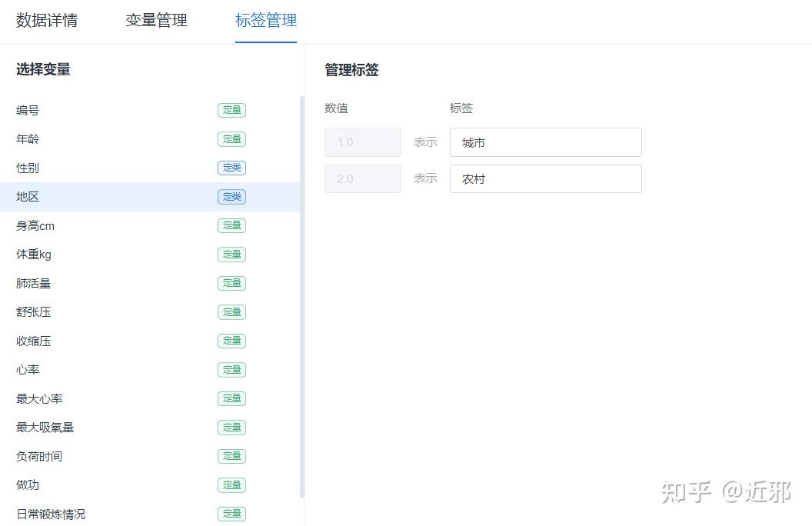The image size is (812, 526).
Task: Select the 编号 variable
Action: 28,111
